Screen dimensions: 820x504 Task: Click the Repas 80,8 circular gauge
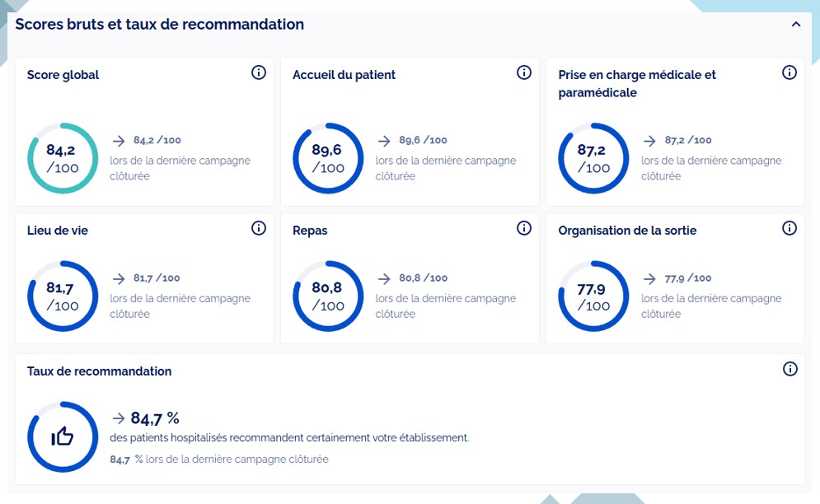(x=328, y=296)
